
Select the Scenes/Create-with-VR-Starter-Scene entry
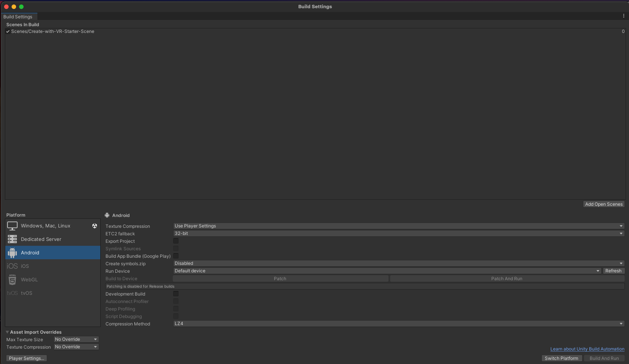[x=53, y=31]
